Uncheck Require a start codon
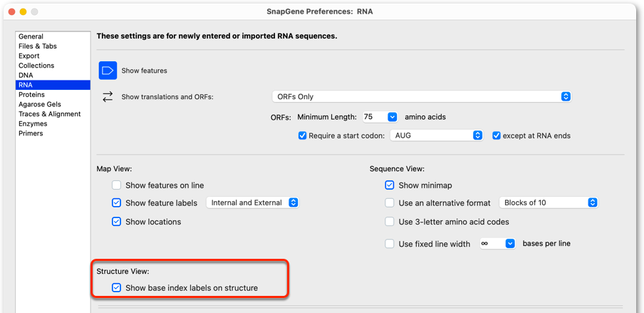 303,135
